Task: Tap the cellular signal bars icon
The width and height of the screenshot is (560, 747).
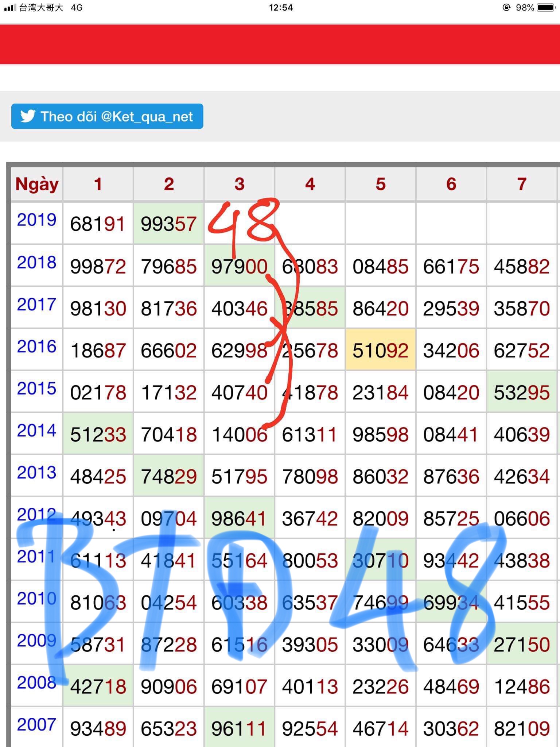Action: [x=10, y=8]
